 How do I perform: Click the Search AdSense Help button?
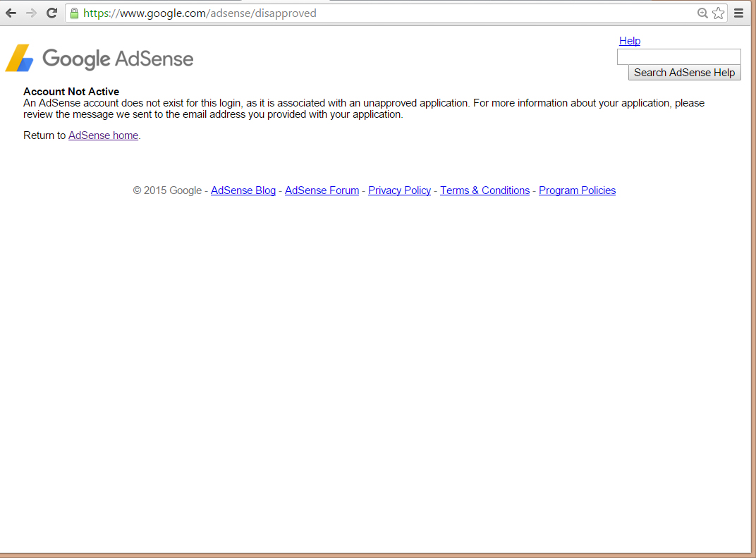(x=685, y=73)
